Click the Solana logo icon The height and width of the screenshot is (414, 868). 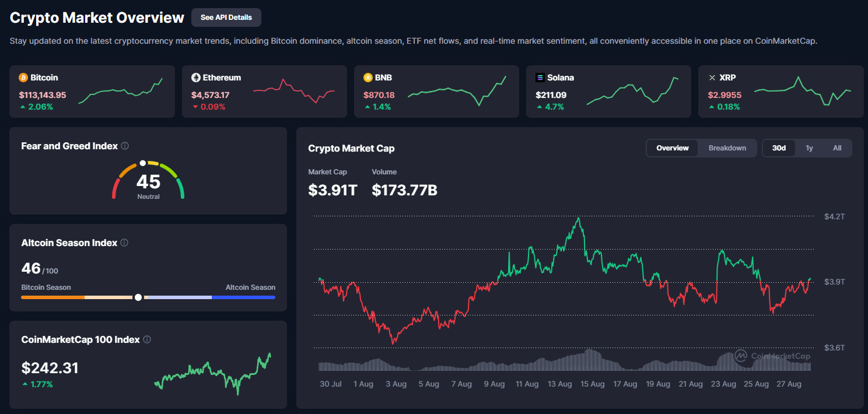pos(540,78)
